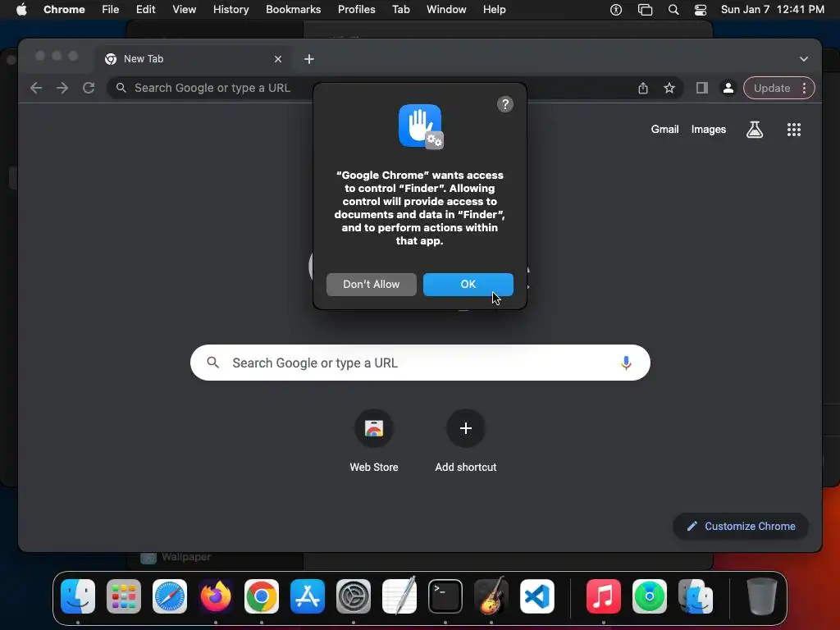Open the Gmail link

point(664,129)
